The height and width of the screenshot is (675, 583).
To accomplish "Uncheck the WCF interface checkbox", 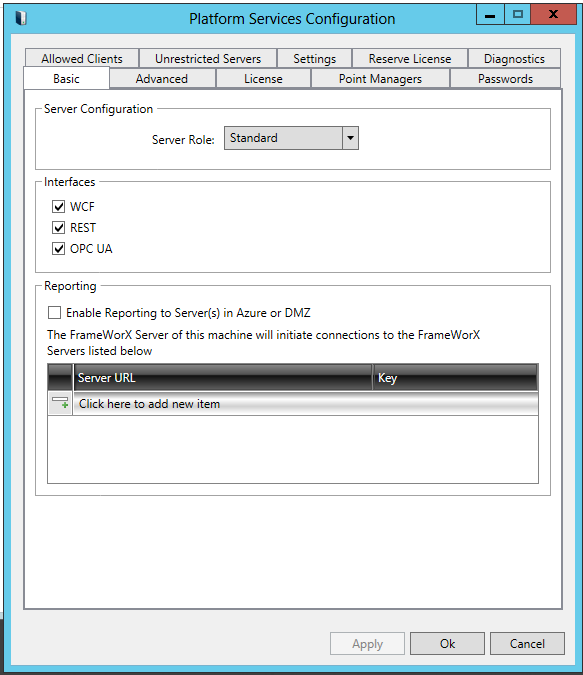I will (x=59, y=207).
